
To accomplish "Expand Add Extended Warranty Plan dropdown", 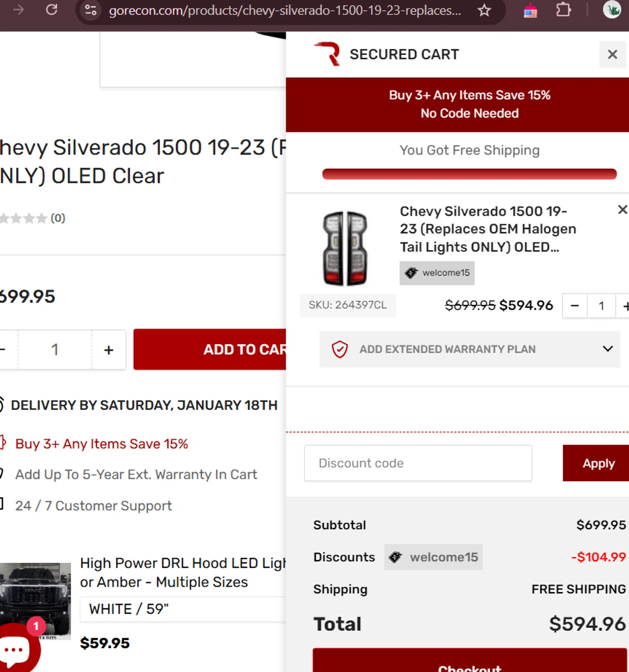I will click(470, 349).
